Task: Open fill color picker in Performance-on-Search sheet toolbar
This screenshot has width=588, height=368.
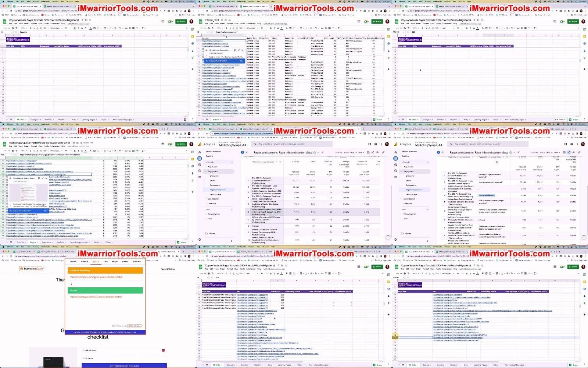Action: tap(90, 151)
